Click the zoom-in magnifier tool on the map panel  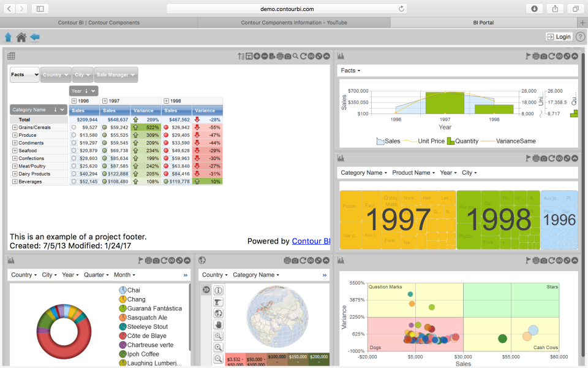218,347
